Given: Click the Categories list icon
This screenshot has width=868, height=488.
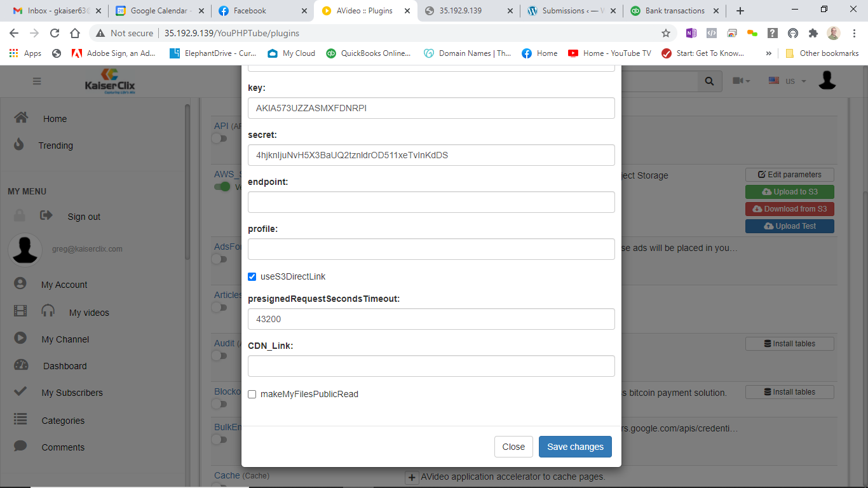Looking at the screenshot, I should point(20,419).
